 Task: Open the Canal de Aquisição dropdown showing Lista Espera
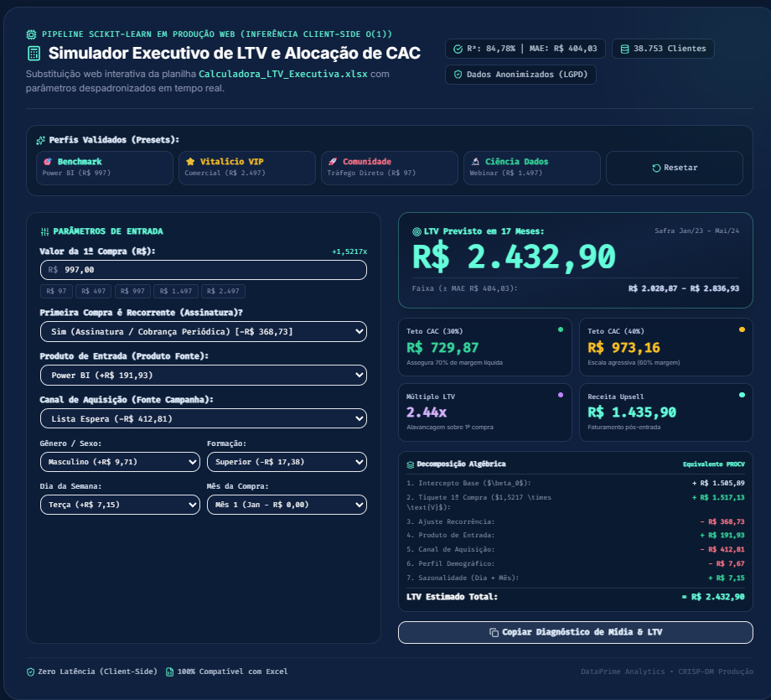click(204, 418)
